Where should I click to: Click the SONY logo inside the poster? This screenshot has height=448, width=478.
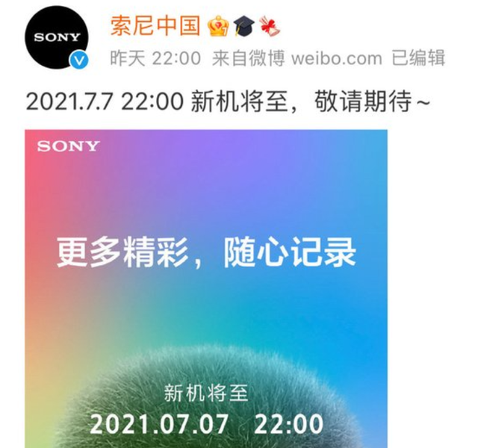coord(68,146)
